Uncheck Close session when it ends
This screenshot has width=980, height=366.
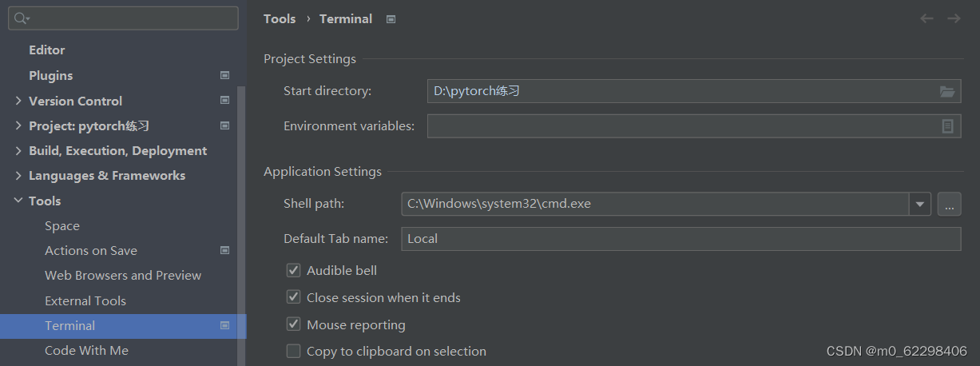point(293,297)
